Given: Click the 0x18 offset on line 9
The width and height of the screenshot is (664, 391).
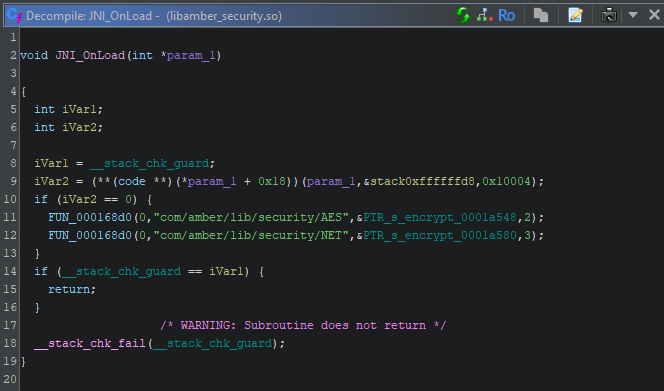Looking at the screenshot, I should point(272,181).
